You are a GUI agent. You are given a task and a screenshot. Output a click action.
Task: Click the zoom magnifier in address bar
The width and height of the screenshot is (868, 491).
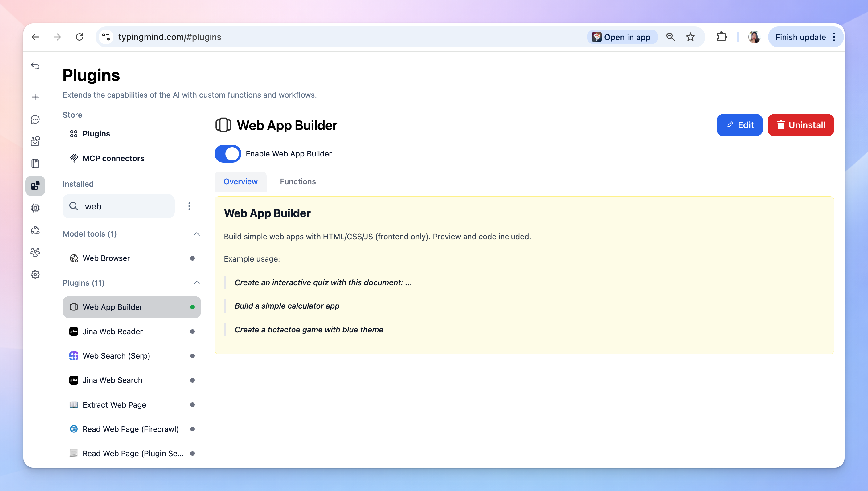(x=670, y=37)
